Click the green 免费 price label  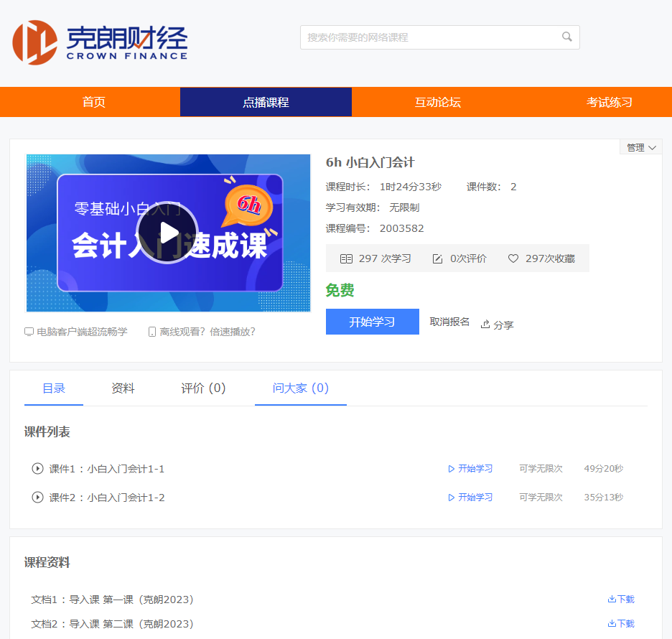(x=340, y=290)
